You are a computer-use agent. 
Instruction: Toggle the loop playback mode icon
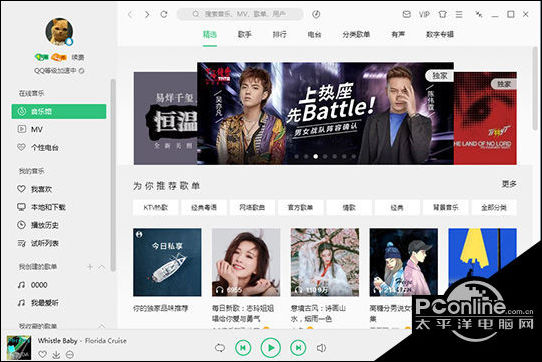pyautogui.click(x=220, y=347)
